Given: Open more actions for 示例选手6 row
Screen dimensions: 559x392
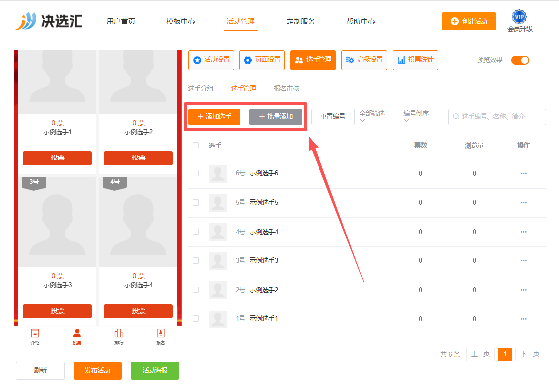Looking at the screenshot, I should 523,173.
